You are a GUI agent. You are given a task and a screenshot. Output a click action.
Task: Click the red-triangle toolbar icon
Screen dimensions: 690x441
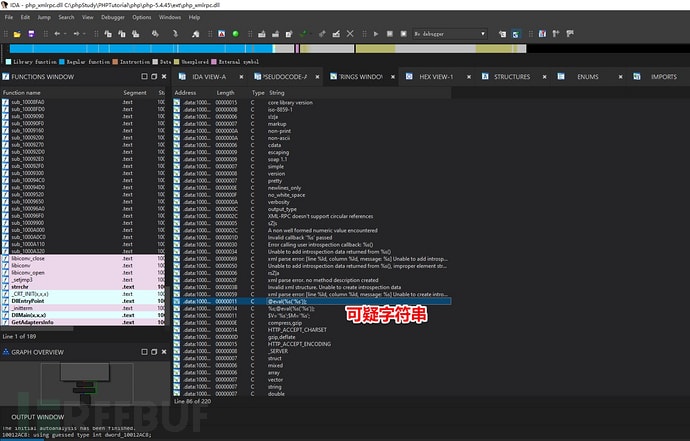221,34
